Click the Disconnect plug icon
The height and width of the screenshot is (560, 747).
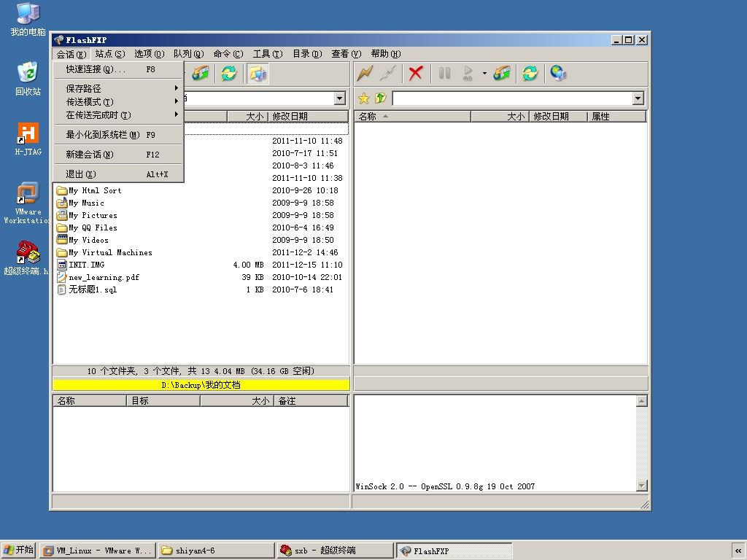coord(388,74)
